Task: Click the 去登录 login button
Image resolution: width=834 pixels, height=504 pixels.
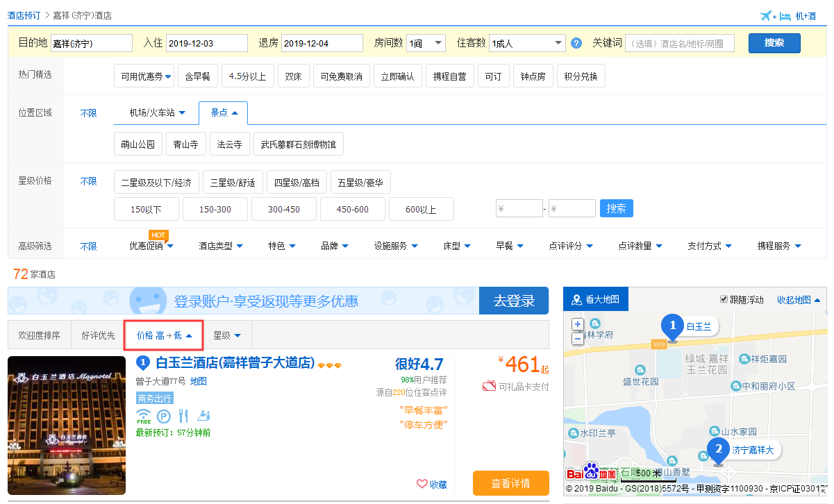Action: pos(514,301)
